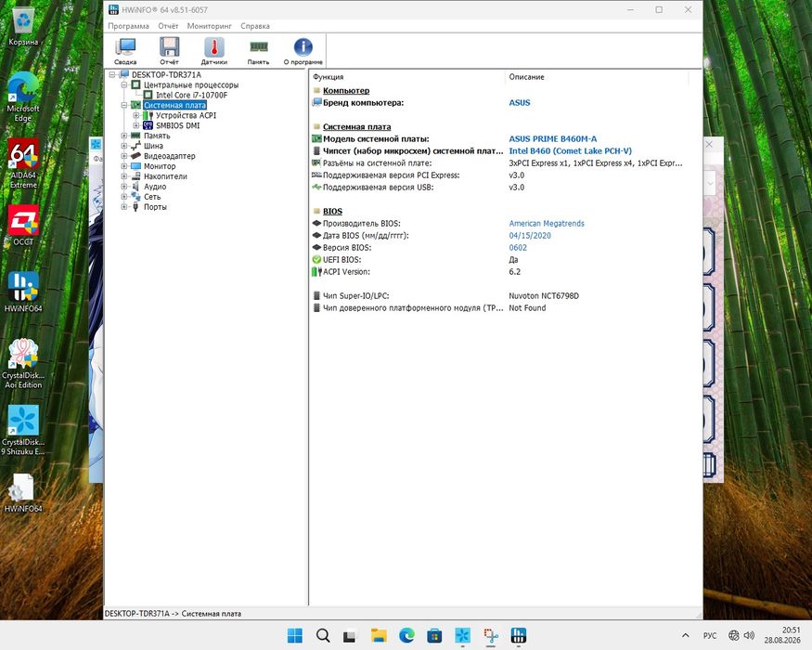Click the РУС language indicator
Screen dimensions: 812x650
click(710, 635)
